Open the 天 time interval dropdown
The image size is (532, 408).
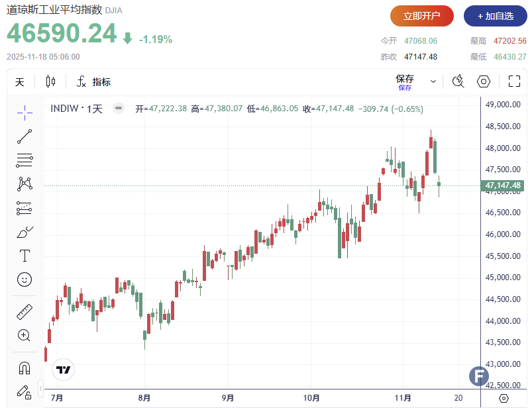(20, 82)
